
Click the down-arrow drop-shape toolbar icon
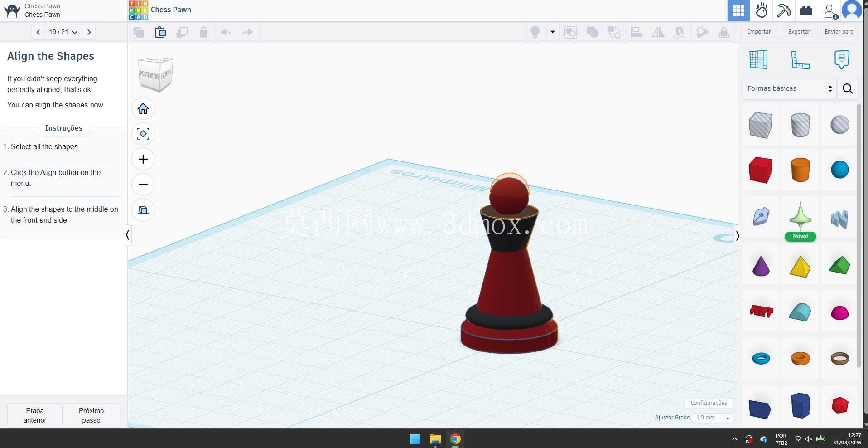point(724,32)
